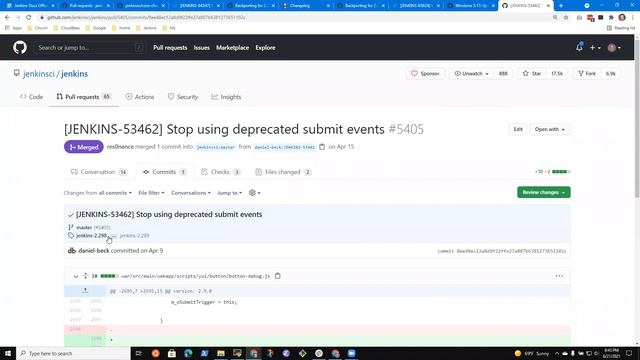Open the user avatar menu
This screenshot has width=640, height=360.
click(614, 48)
